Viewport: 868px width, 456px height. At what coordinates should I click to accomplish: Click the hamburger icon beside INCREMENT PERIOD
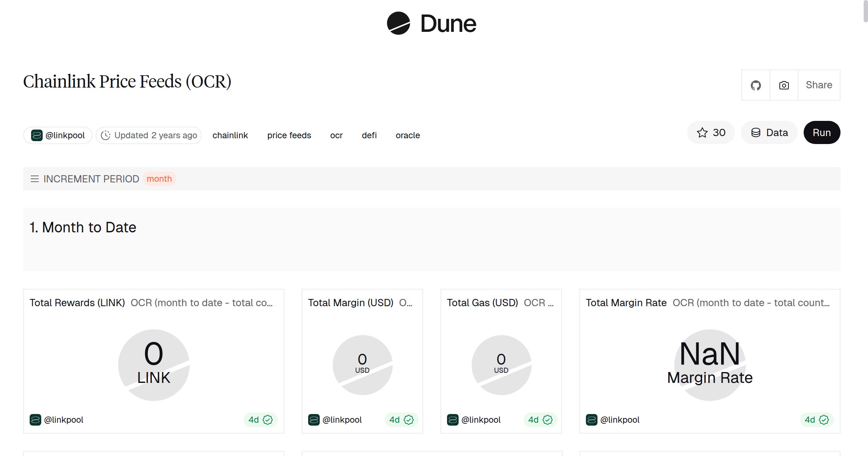(34, 178)
